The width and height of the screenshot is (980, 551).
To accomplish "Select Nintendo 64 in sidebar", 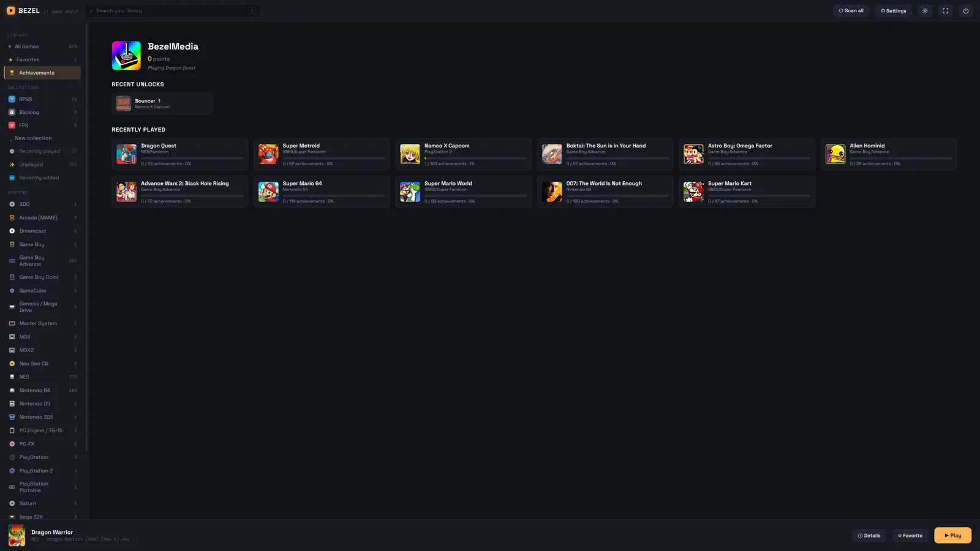I will point(42,391).
